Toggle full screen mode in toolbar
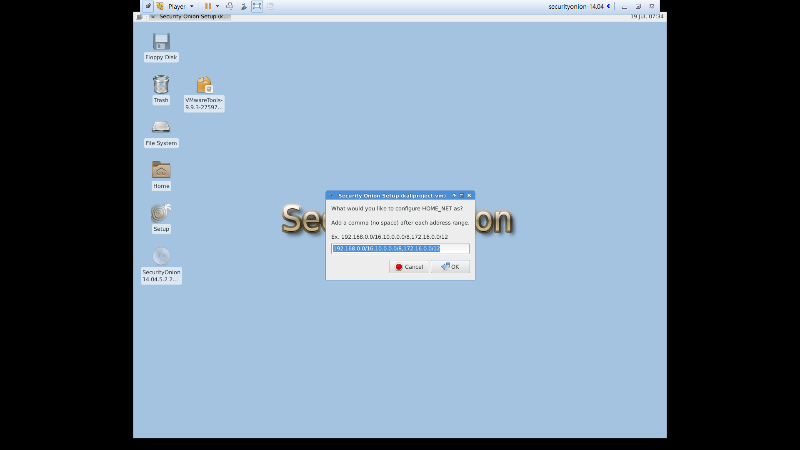Screen dimensions: 800x450 click(257, 6)
